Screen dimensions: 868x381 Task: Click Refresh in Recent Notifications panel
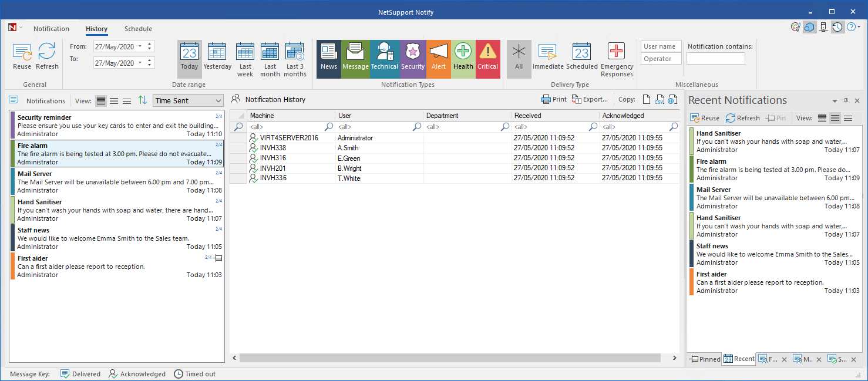pyautogui.click(x=742, y=117)
